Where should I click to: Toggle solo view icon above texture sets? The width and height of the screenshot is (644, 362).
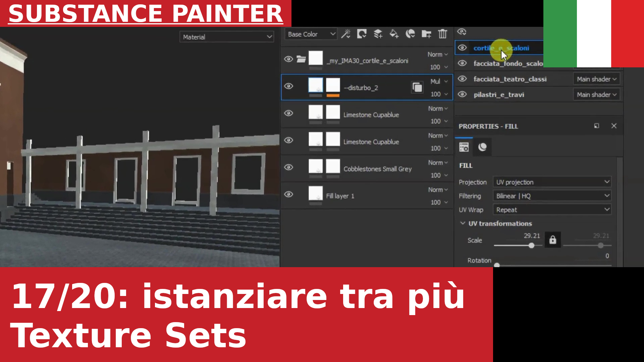pos(462,32)
